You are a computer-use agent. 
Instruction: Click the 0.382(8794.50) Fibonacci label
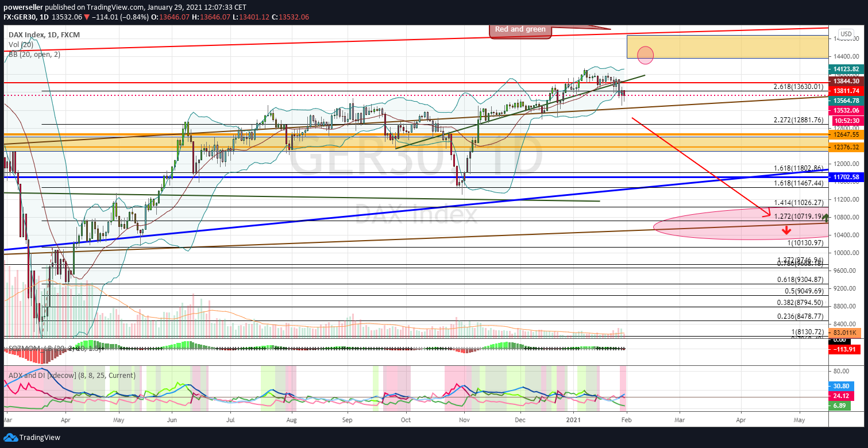coord(800,302)
